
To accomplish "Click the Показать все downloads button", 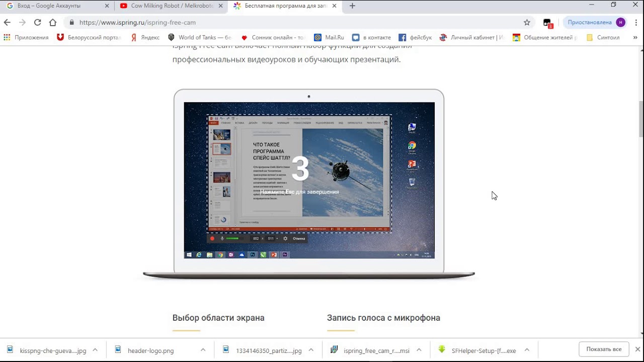I will (x=604, y=349).
